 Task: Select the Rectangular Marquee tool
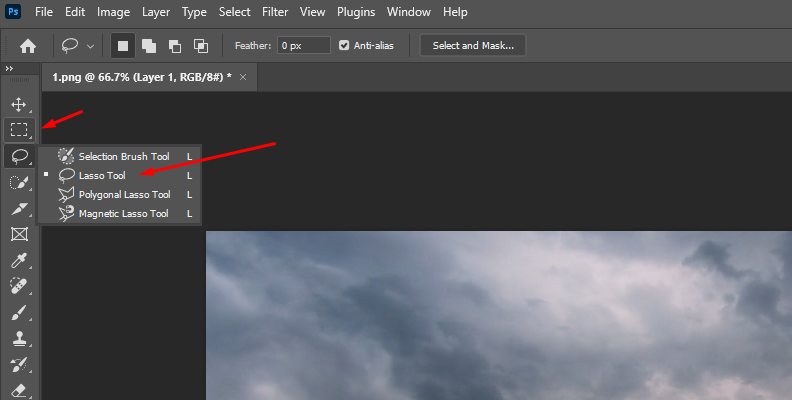click(x=18, y=130)
